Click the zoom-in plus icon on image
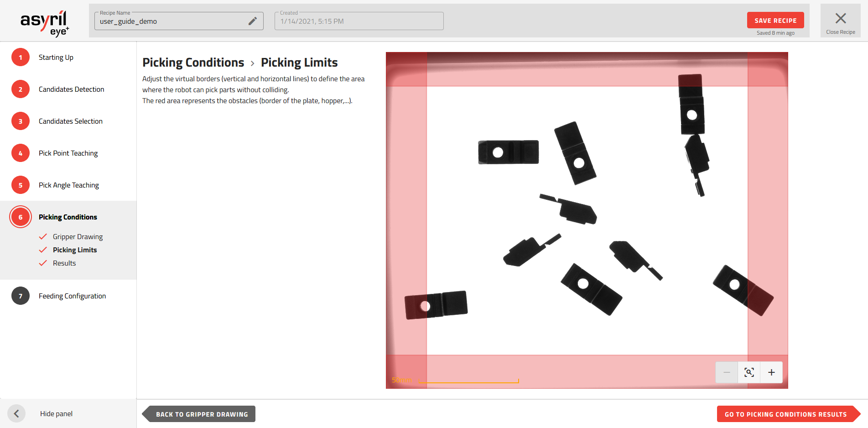The image size is (868, 428). tap(771, 372)
